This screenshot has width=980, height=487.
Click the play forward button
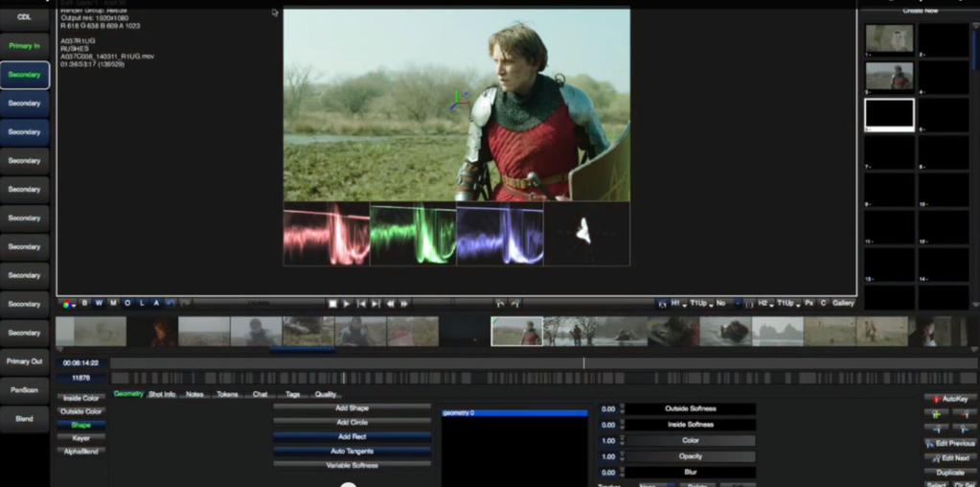click(x=347, y=303)
